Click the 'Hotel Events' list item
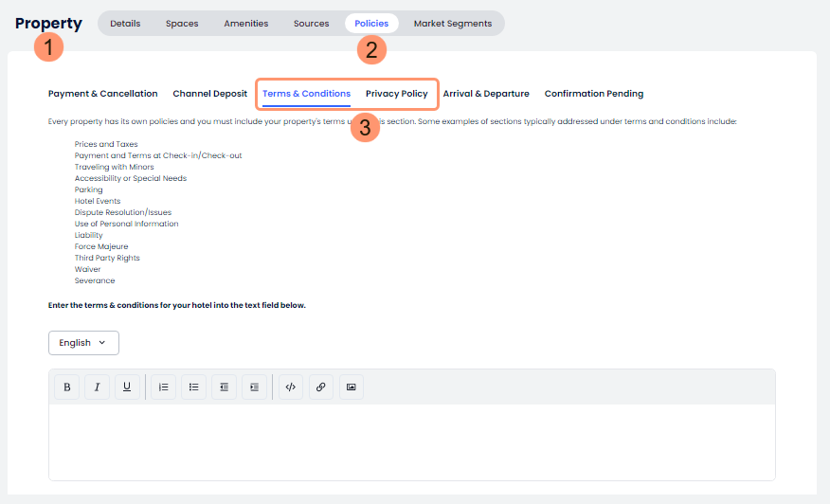Screen dimensions: 830x504 pos(98,201)
